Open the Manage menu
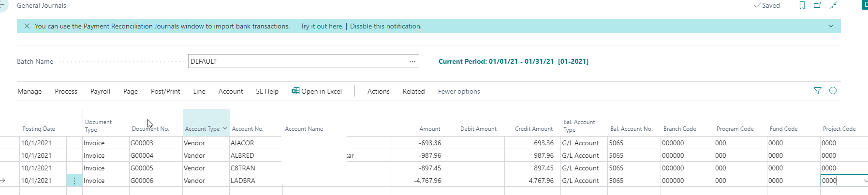 29,91
